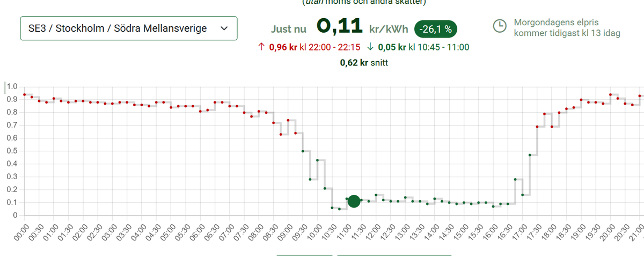Click the '0,05 kr kl 10:45 - 11:00' lowest price text

coord(423,47)
